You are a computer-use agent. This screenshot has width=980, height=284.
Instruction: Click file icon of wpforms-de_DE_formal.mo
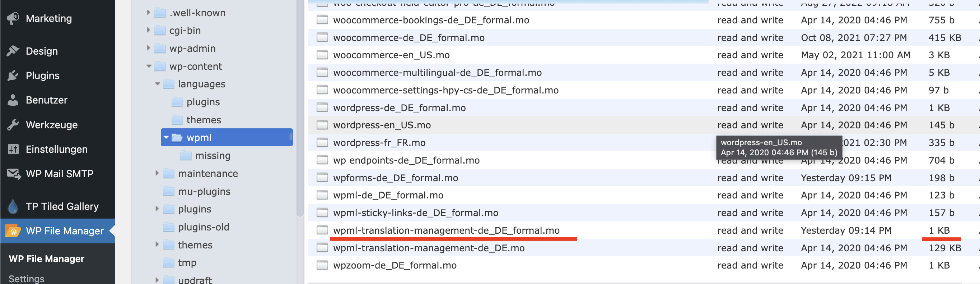click(322, 178)
